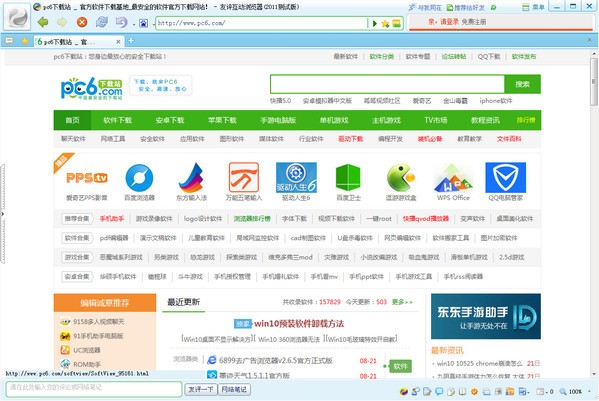The image size is (599, 401).
Task: Close the pc6下载站 tab
Action: pos(118,41)
